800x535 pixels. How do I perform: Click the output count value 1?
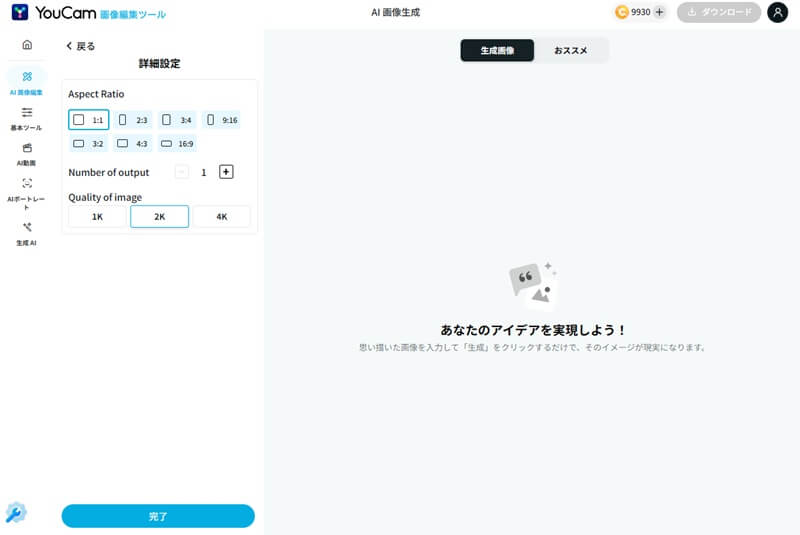tap(204, 172)
